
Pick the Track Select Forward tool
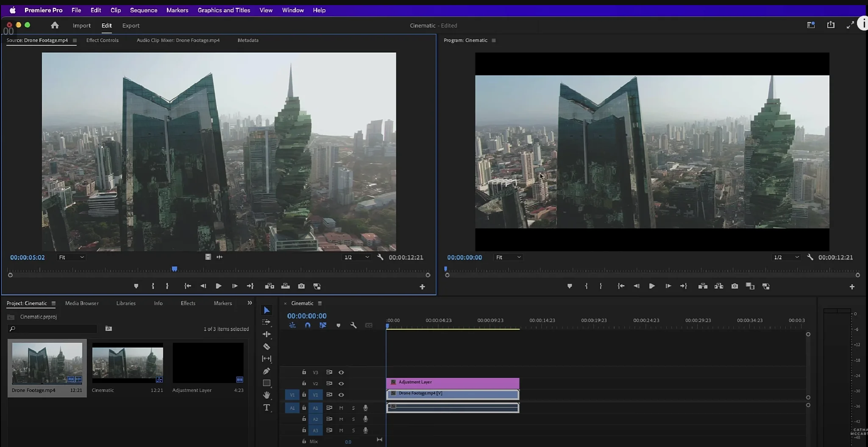267,322
